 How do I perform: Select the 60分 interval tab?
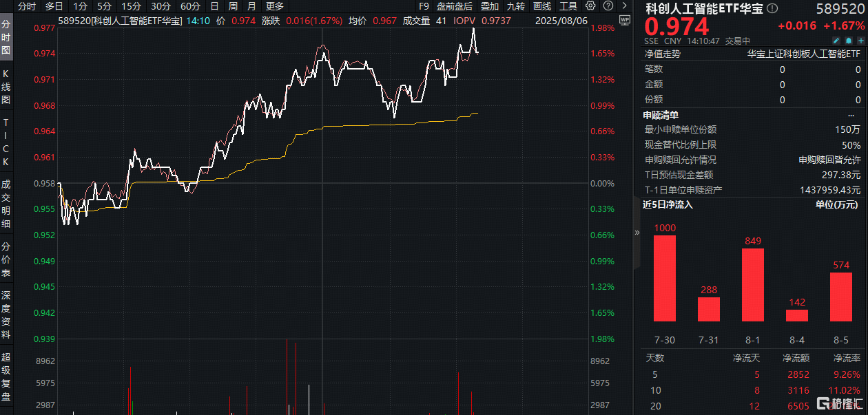click(x=190, y=6)
